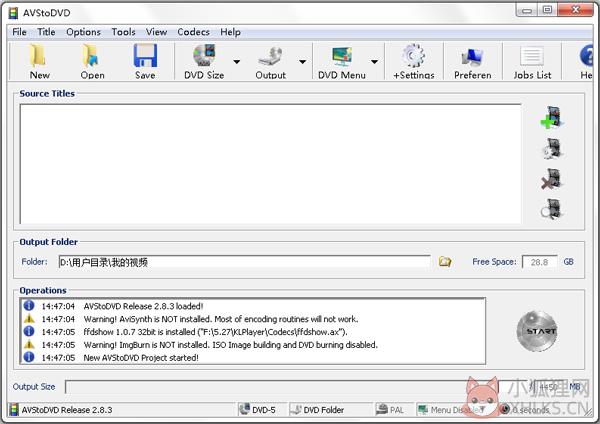This screenshot has width=600, height=424.
Task: Click the warning icon on the AviSynth message
Action: coord(29,318)
